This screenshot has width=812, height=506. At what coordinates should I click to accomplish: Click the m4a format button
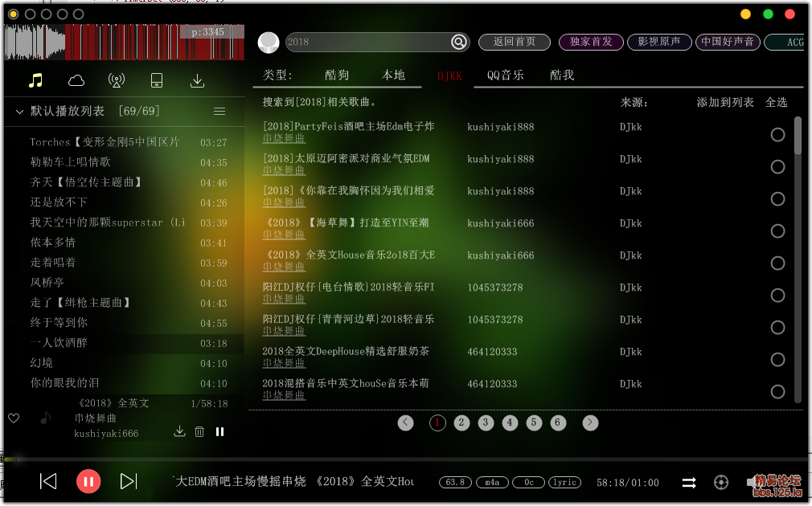tap(492, 482)
